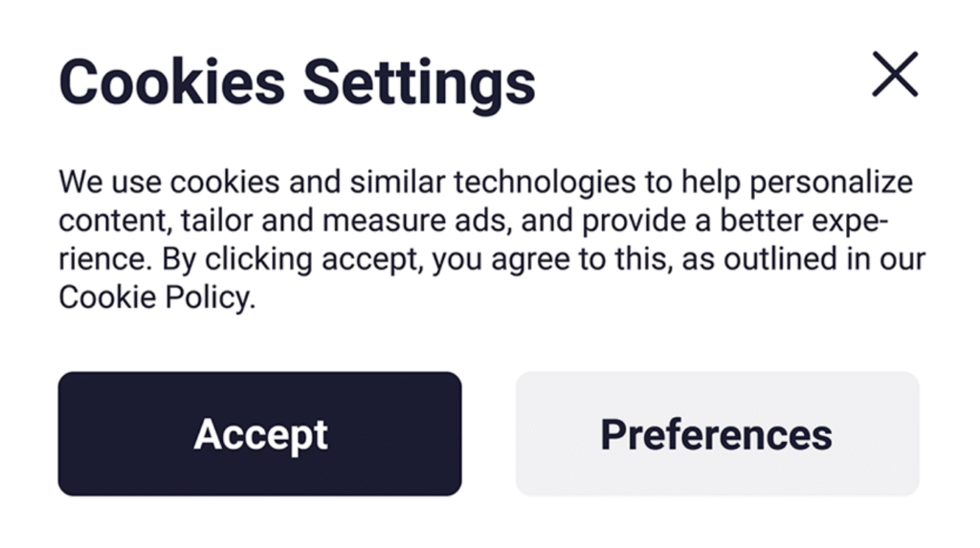980x548 pixels.
Task: Click the Cookie Policy text
Action: pos(156,297)
